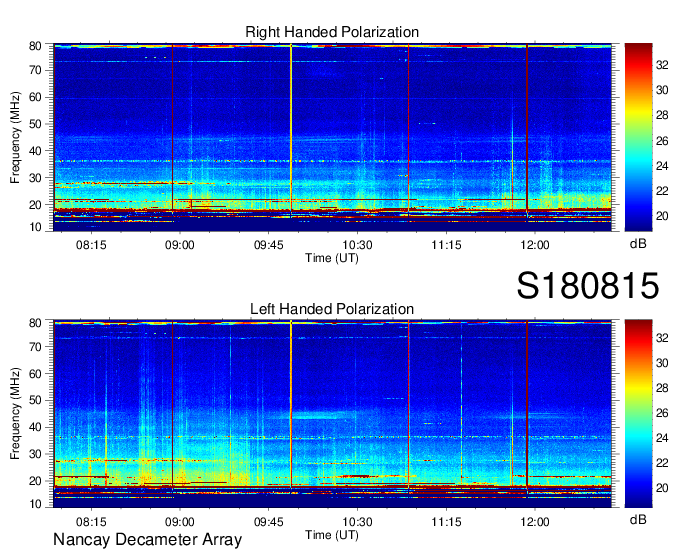Viewport: 680px width, 552px height.
Task: Click the bottom plot's 80 MHz frequency label
Action: tap(35, 323)
